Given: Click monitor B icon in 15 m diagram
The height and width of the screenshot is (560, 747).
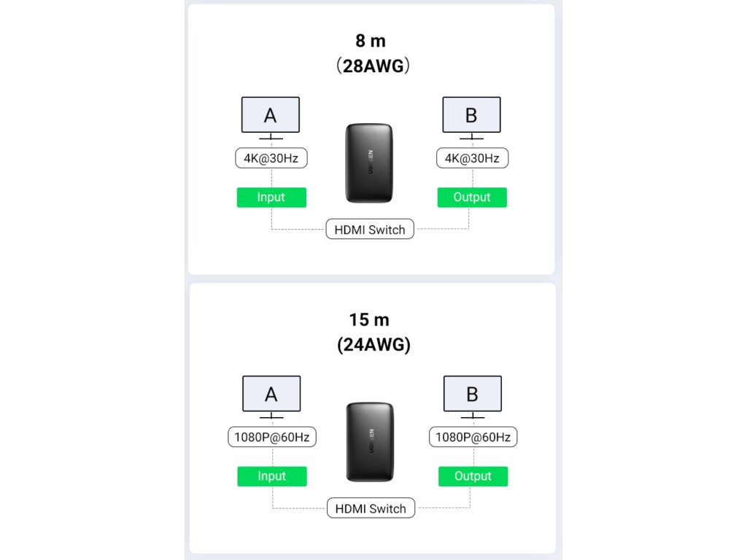Looking at the screenshot, I should [473, 397].
